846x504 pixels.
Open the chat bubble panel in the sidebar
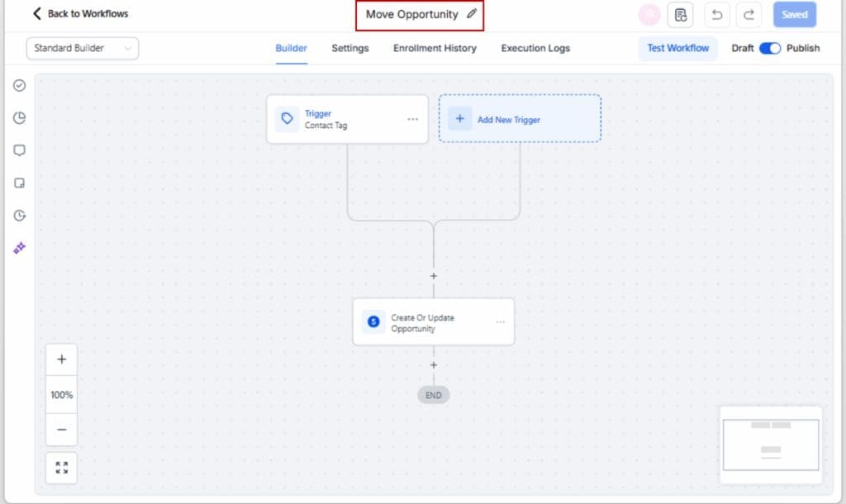(x=19, y=150)
